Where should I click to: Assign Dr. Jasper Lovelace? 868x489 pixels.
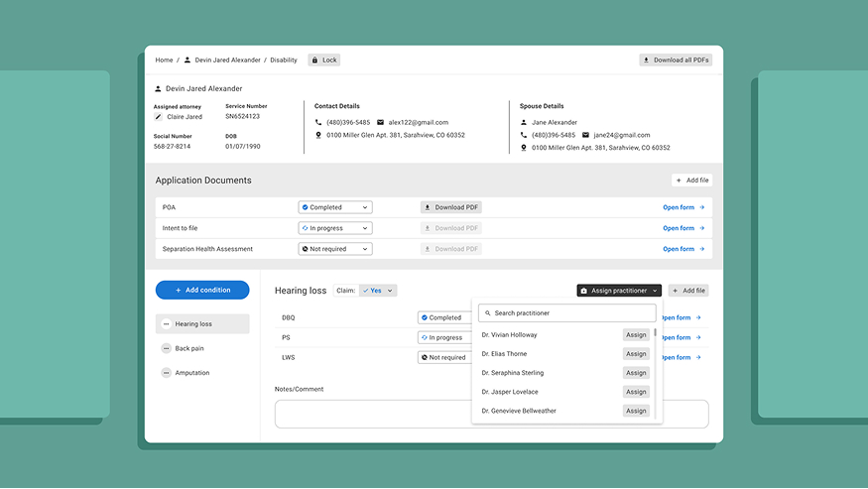coord(636,392)
